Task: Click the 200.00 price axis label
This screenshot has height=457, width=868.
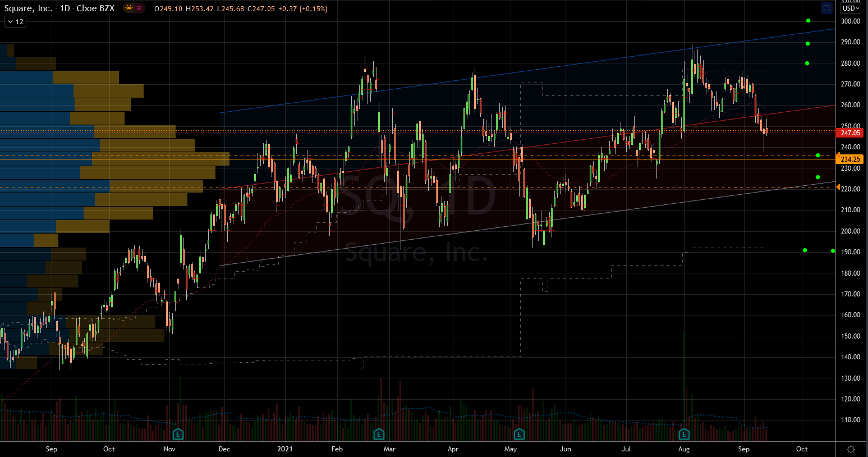Action: click(x=851, y=231)
